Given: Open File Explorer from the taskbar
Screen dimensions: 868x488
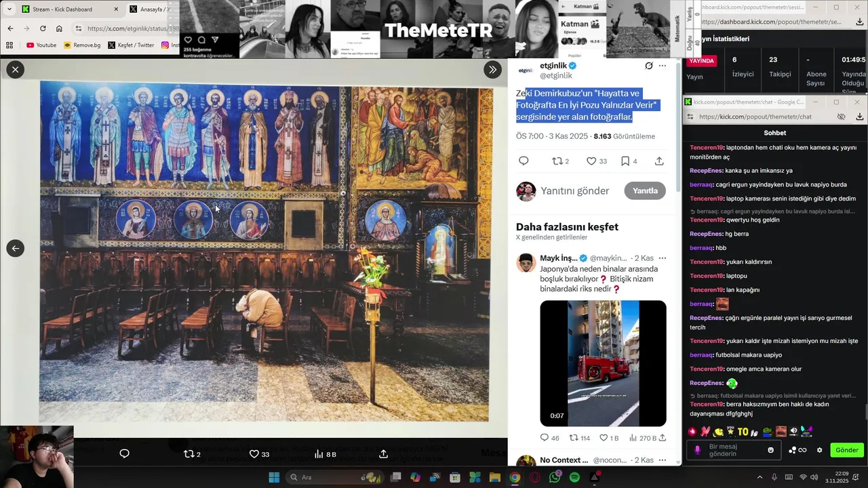Looking at the screenshot, I should coord(495,477).
